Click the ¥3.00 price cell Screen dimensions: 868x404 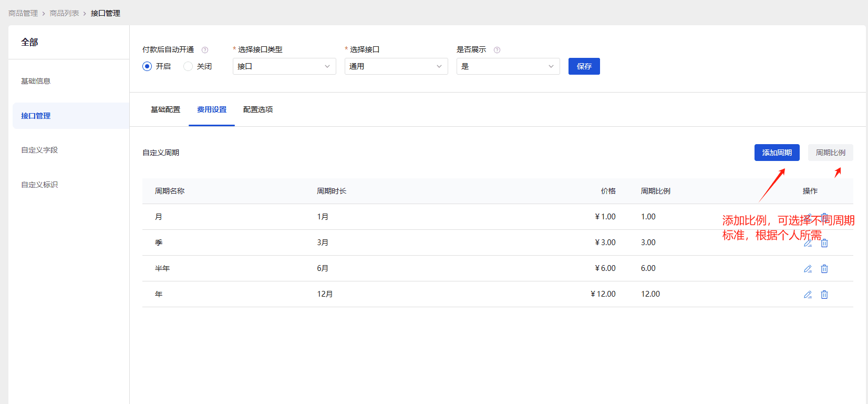coord(605,243)
